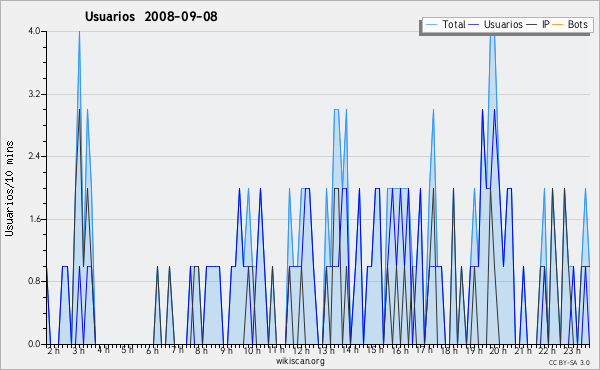Click the 'IP' legend label
Viewport: 600px width, 370px height.
click(546, 24)
